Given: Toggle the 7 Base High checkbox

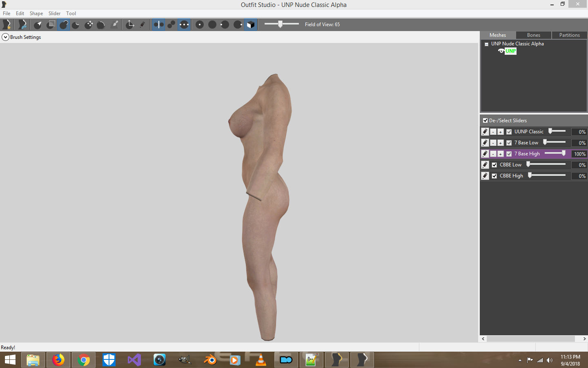Looking at the screenshot, I should (x=509, y=154).
